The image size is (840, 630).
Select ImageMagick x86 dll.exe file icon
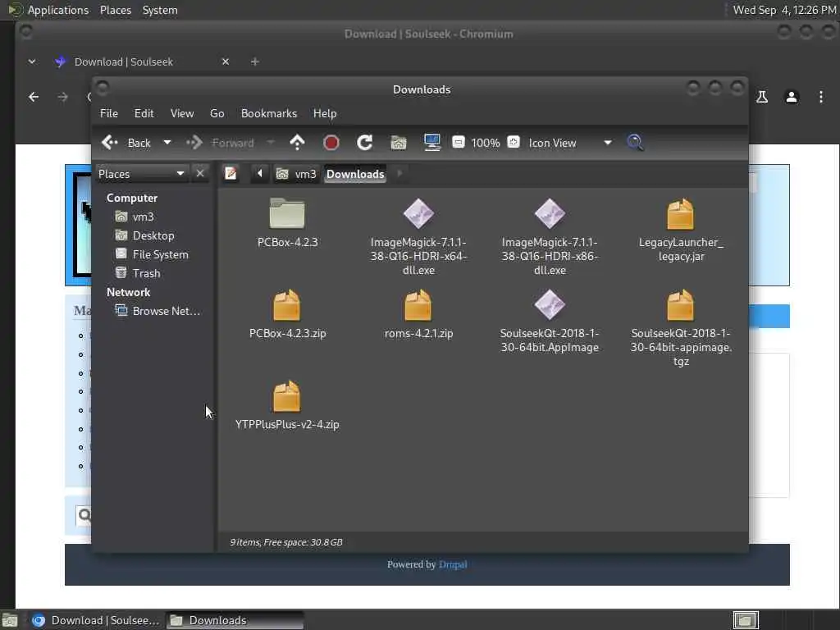tap(550, 214)
